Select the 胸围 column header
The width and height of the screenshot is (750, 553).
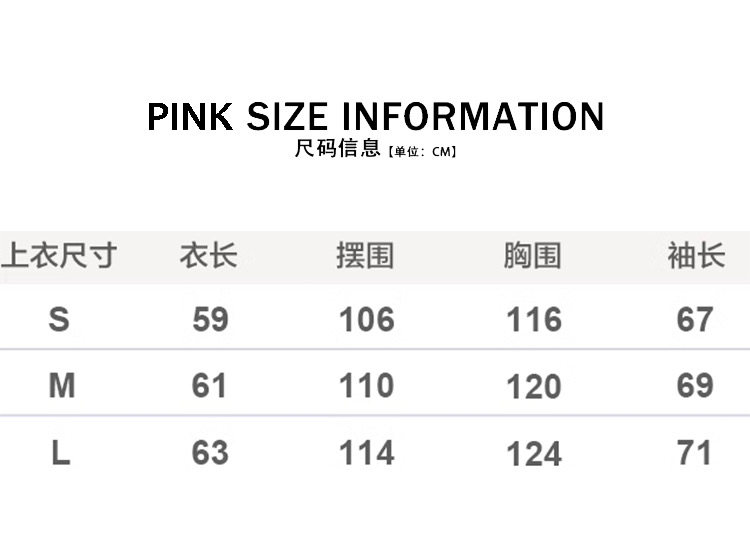pos(532,255)
